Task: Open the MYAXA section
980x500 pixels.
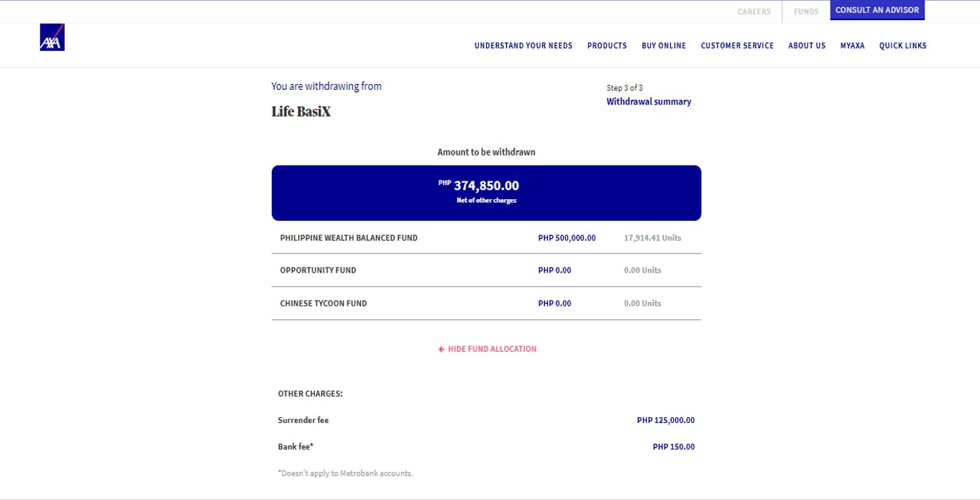Action: click(x=853, y=45)
